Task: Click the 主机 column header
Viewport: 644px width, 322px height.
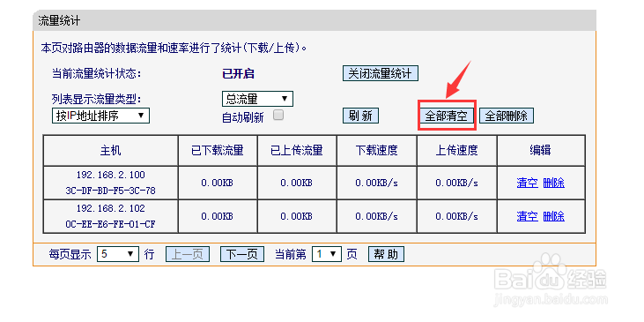Action: coord(110,150)
